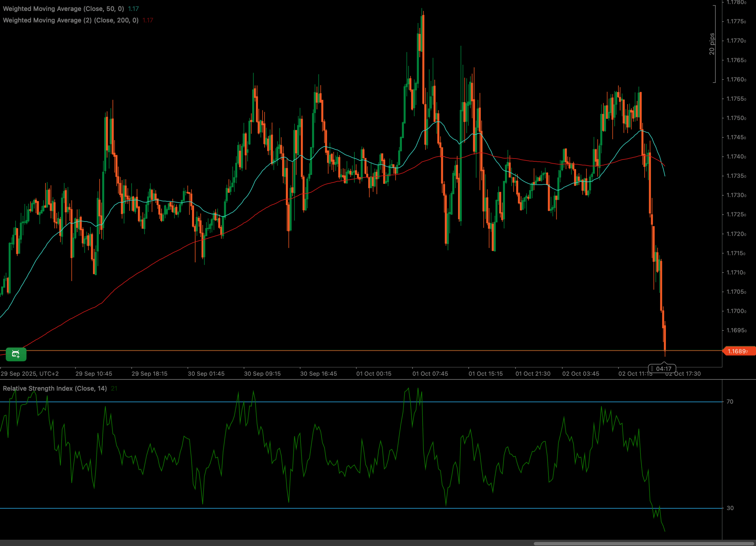Click the green new order icon
The width and height of the screenshot is (756, 546).
pos(16,354)
